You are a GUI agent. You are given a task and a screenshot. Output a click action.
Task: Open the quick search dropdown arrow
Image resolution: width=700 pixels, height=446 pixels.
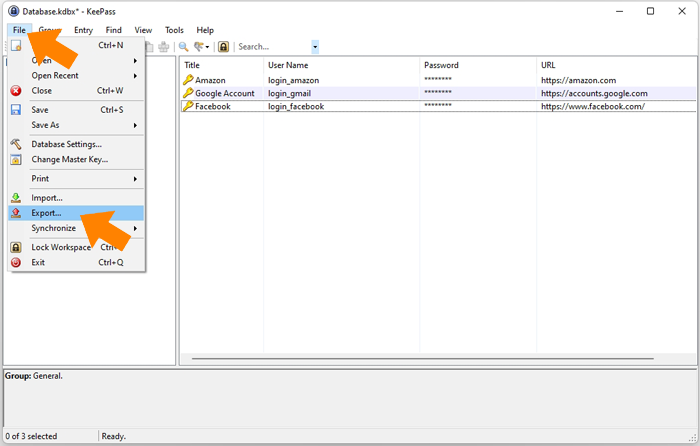click(x=315, y=46)
